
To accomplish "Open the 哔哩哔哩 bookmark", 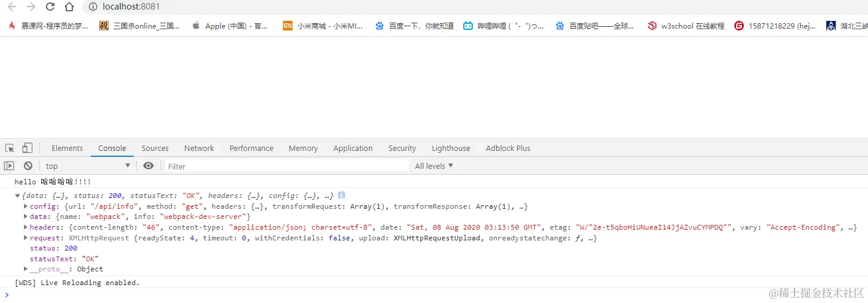I will pos(504,26).
